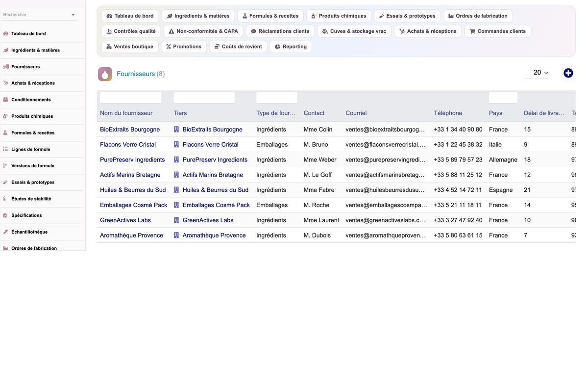
Task: Go to Non-conformités & CAPA tab
Action: point(203,31)
